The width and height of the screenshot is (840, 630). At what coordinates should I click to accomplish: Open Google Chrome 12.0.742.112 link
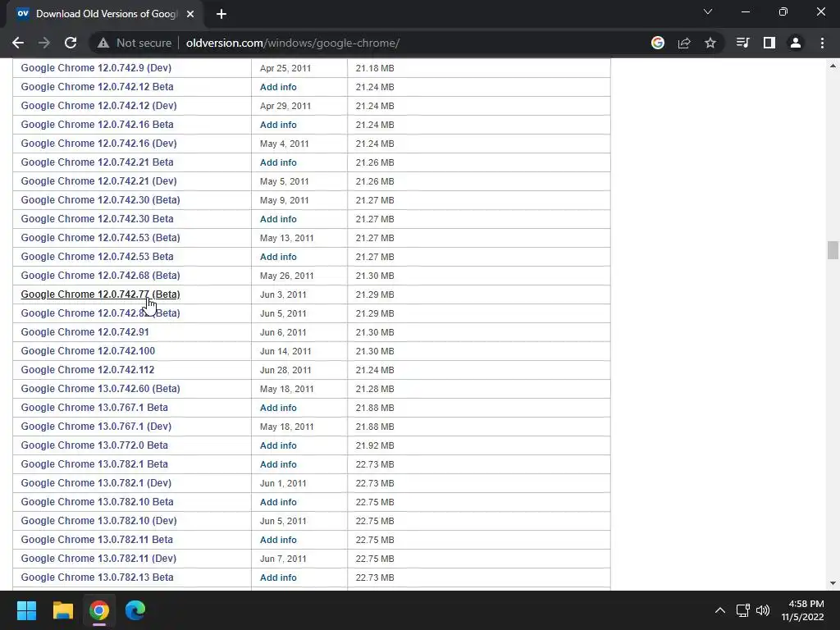[x=87, y=370]
